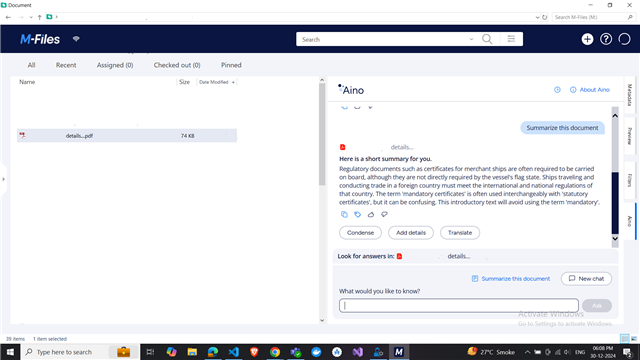Open the M-Files home logo
Image resolution: width=640 pixels, height=360 pixels.
click(x=40, y=39)
